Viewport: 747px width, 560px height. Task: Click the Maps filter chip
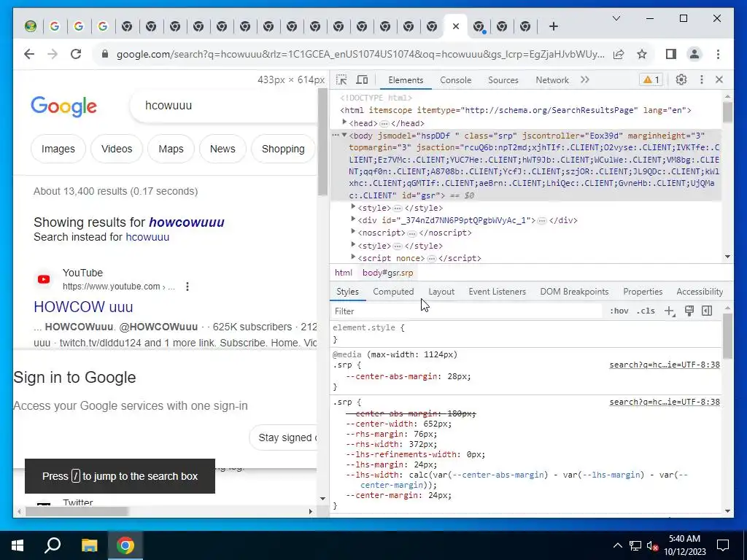[x=171, y=149]
